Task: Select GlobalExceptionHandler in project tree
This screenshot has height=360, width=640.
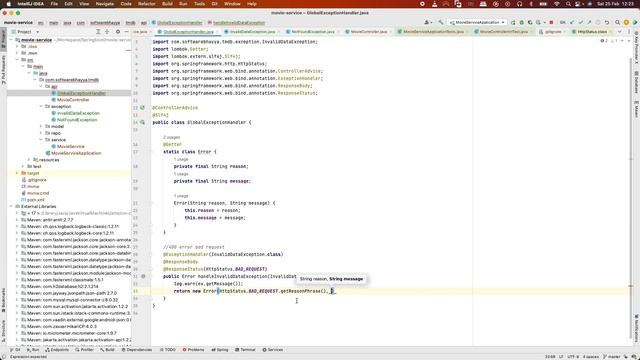Action: pos(81,93)
